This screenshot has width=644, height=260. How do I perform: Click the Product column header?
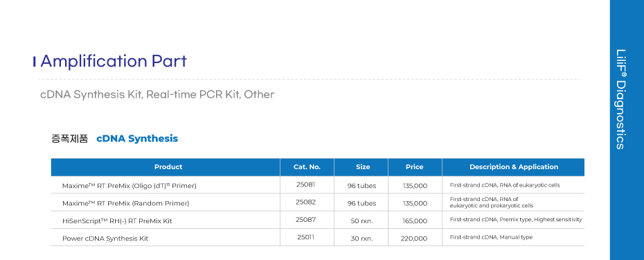[x=168, y=167]
